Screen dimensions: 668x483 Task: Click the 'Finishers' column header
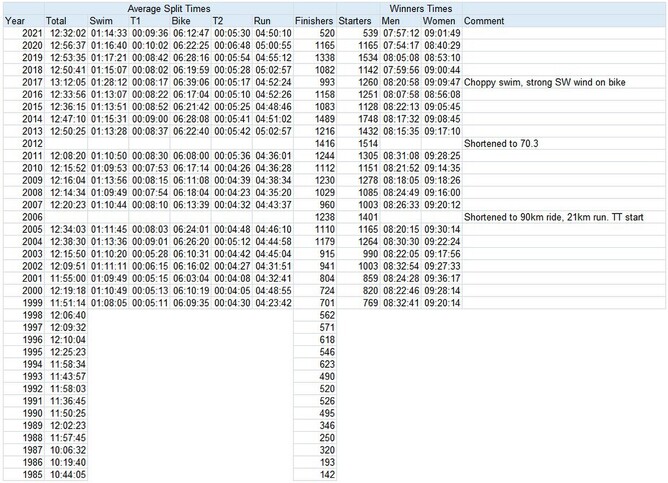314,20
